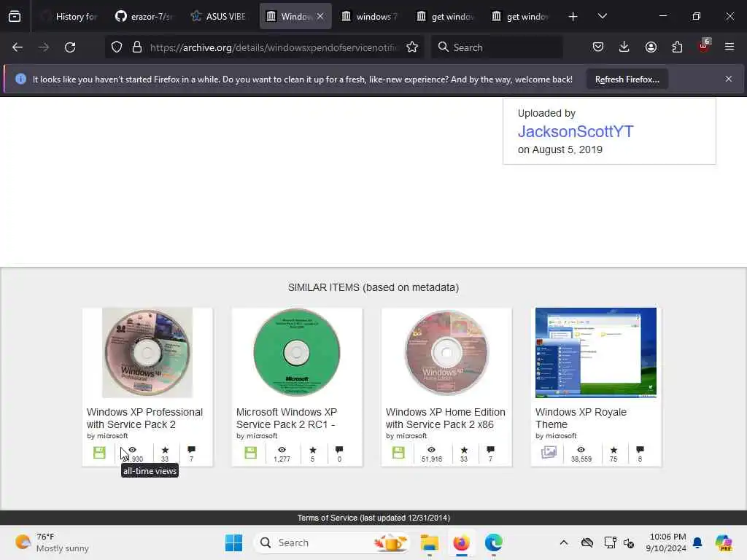
Task: Switch to last get windows tab
Action: [x=520, y=17]
